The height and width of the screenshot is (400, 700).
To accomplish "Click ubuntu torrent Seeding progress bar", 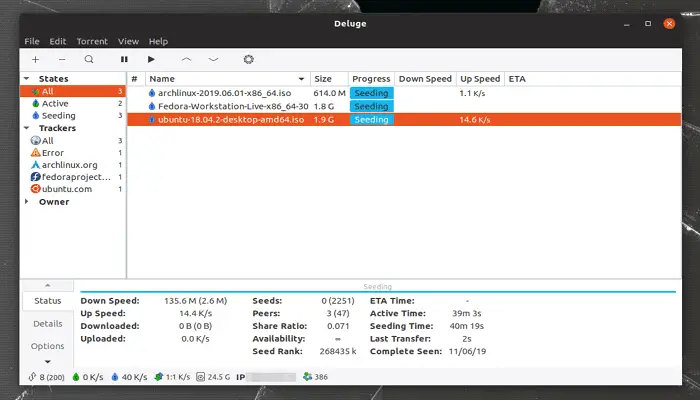I will click(x=371, y=120).
